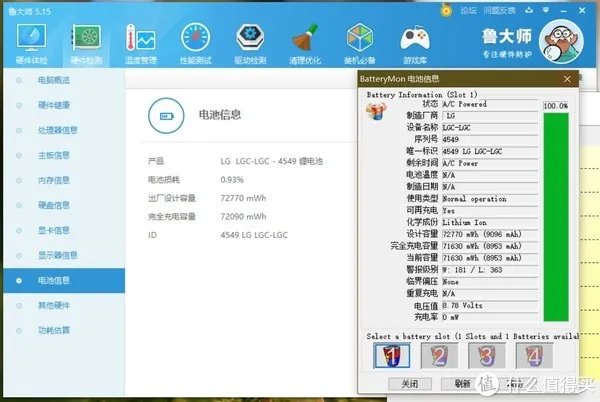This screenshot has width=600, height=402.
Task: Open 驱动检测 driver detection icon
Action: point(250,44)
